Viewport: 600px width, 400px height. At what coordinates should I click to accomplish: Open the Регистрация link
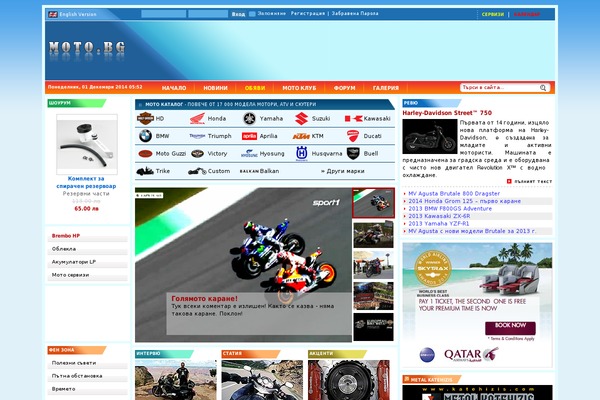[x=308, y=13]
